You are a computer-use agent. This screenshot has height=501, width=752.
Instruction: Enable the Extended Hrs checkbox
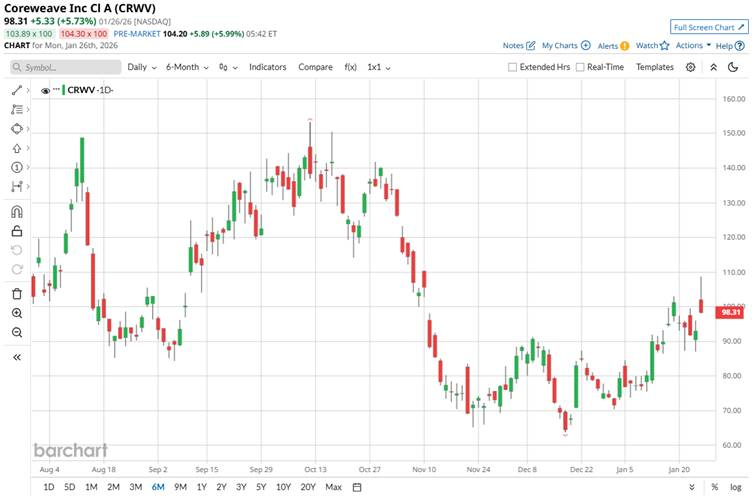512,67
